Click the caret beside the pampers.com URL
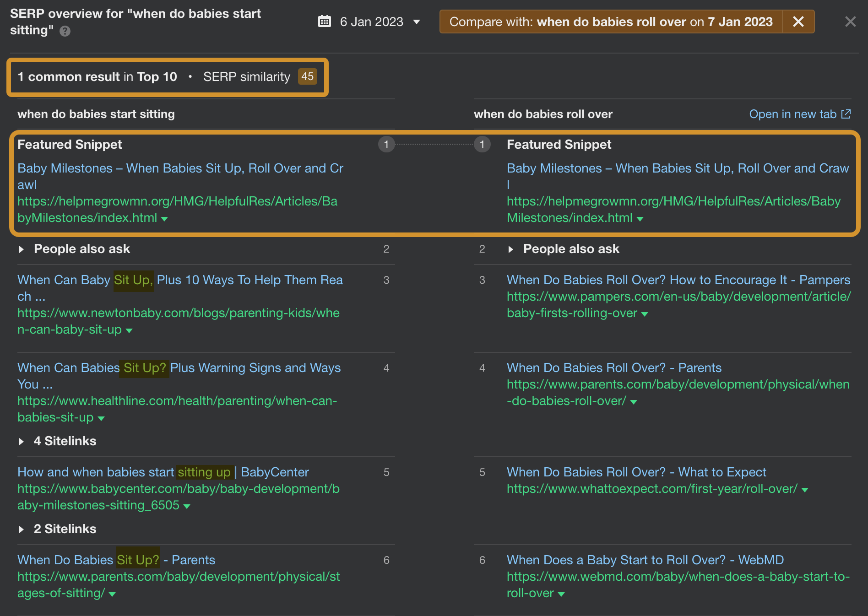The width and height of the screenshot is (868, 616). click(646, 313)
